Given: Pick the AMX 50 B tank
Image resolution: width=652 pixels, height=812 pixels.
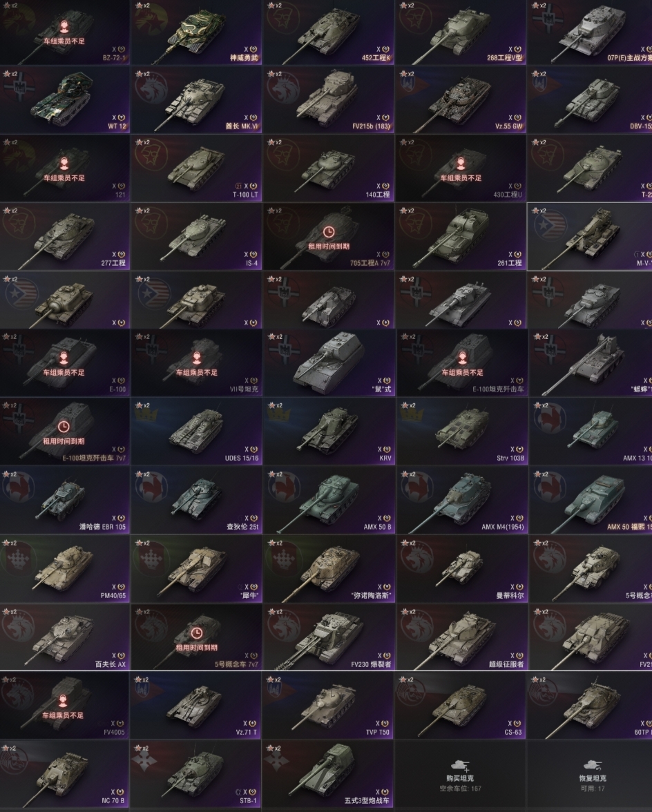Looking at the screenshot, I should coord(328,500).
